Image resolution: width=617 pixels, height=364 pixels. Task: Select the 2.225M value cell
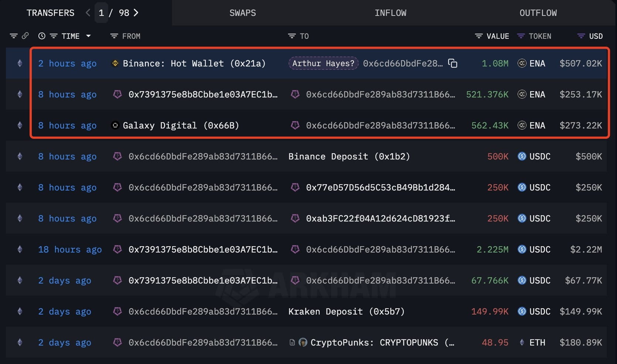tap(492, 250)
